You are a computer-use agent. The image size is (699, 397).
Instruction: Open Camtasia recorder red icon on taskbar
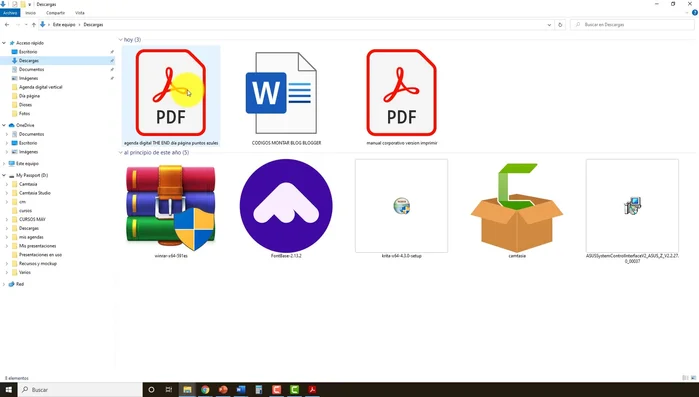tap(276, 389)
